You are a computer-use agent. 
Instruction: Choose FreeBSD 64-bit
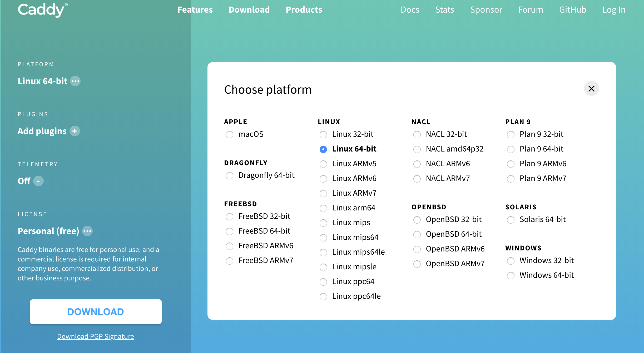click(230, 231)
